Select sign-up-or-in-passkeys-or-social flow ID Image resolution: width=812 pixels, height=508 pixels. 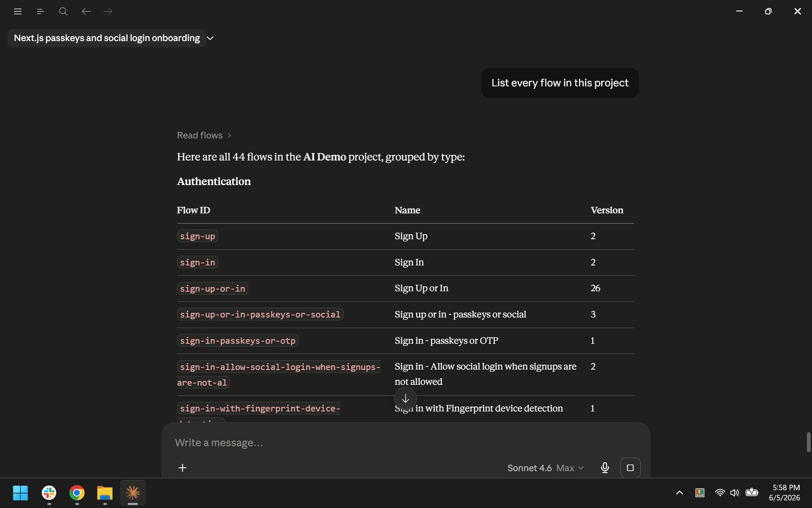coord(260,315)
